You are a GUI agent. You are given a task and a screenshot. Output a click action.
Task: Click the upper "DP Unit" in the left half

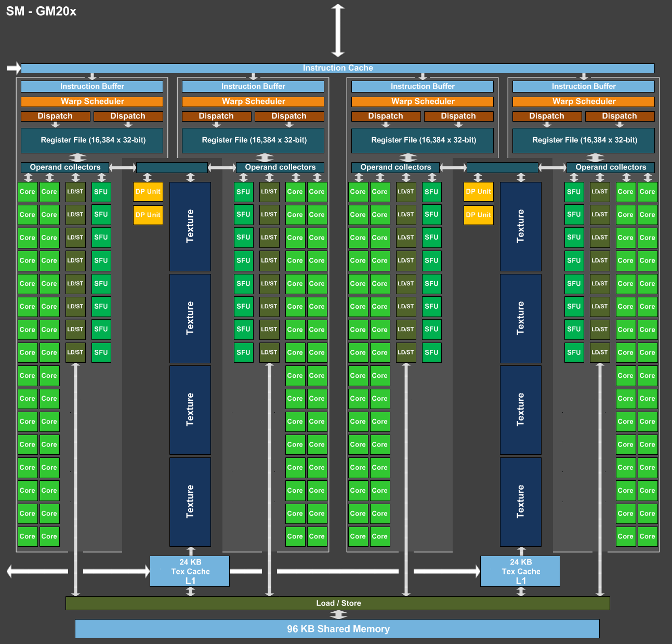point(148,192)
